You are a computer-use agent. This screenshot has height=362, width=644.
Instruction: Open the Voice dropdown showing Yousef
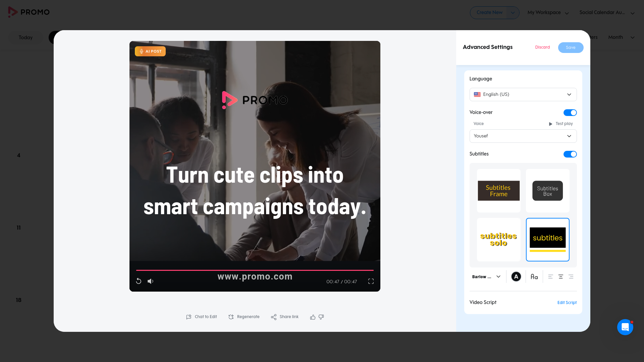point(523,136)
